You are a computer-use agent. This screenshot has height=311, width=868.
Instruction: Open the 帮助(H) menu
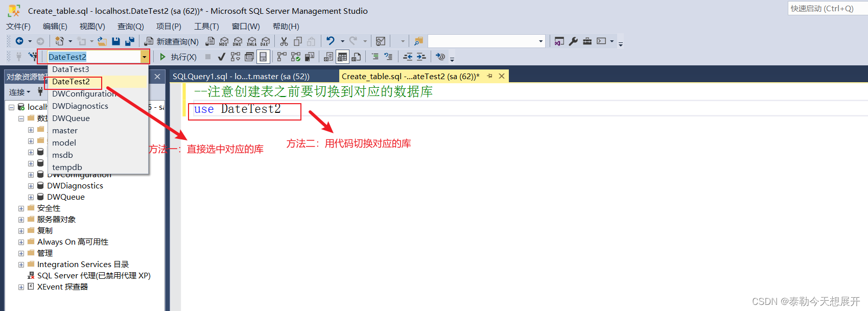pyautogui.click(x=286, y=26)
